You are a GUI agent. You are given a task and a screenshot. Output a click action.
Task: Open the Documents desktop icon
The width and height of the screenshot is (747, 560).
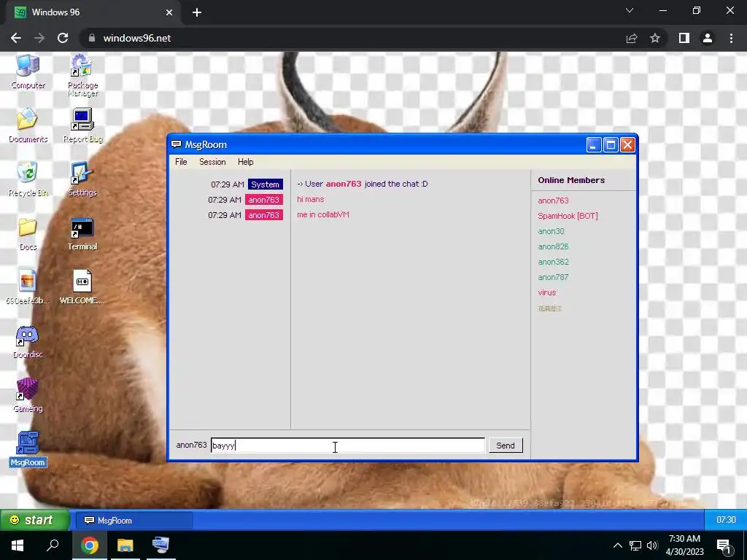(28, 125)
